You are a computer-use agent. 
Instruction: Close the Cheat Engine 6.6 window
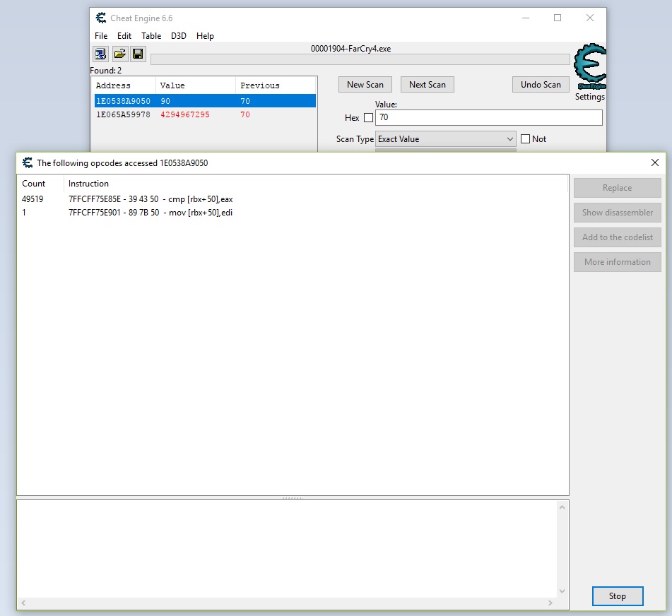tap(590, 18)
